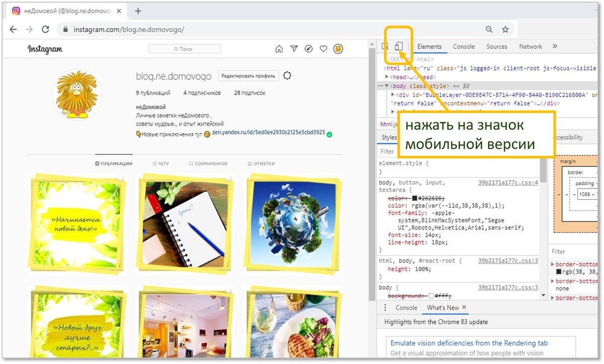This screenshot has width=604, height=364.
Task: Open Instagram direct messages icon
Action: coord(294,49)
